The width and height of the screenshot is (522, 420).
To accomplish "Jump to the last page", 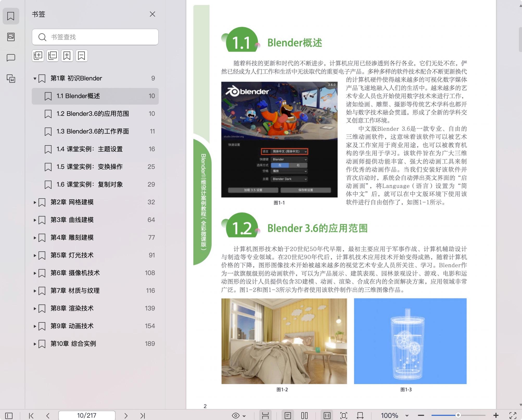I will pos(143,416).
